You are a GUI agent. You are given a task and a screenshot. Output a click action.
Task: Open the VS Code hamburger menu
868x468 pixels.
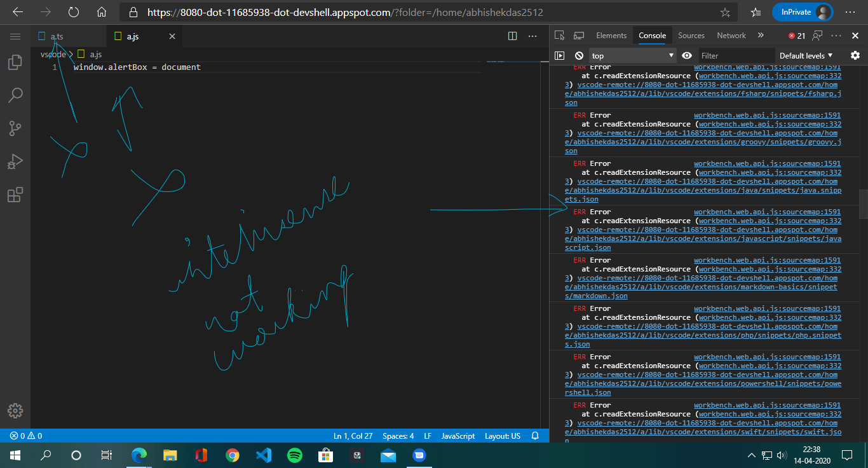(15, 37)
